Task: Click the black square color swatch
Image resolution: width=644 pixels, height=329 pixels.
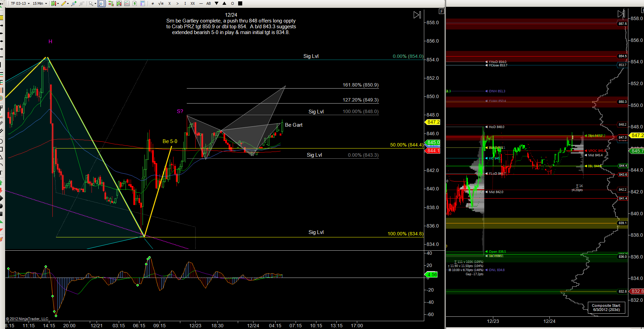Action: (240, 3)
